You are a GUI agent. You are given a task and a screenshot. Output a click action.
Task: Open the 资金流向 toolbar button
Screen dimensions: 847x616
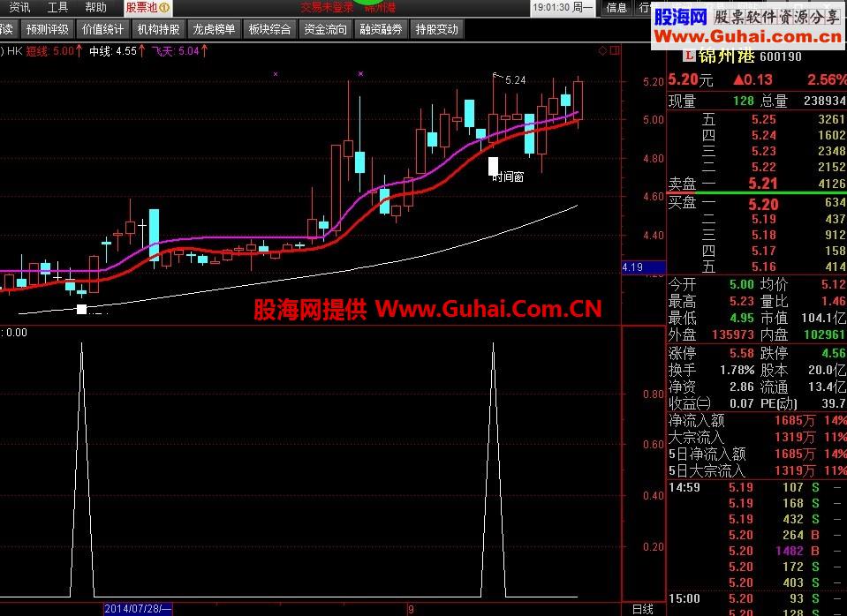coord(325,30)
